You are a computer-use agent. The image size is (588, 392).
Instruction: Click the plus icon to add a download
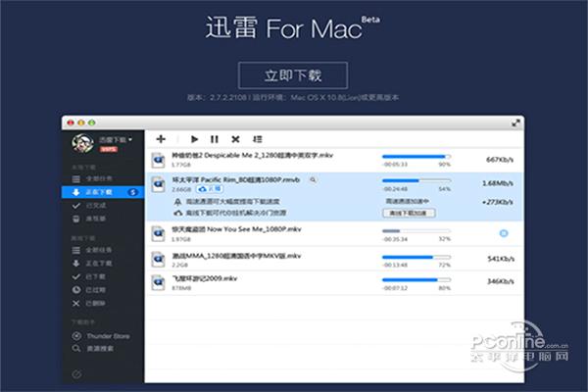click(161, 139)
